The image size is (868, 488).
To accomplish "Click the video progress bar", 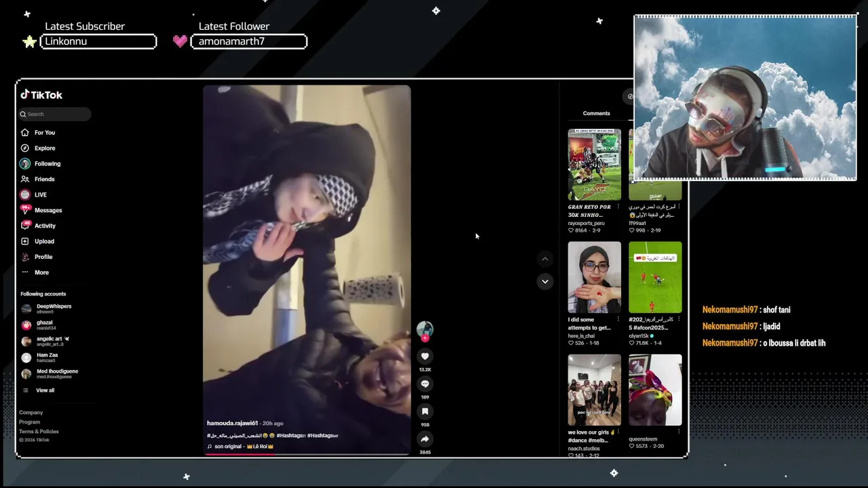I will click(x=307, y=454).
